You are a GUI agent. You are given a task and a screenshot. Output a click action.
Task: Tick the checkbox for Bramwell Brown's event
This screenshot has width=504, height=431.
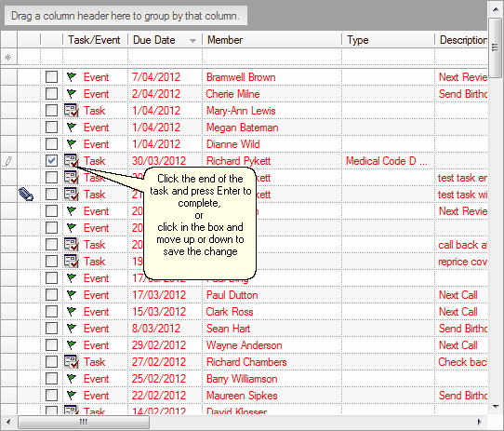(x=51, y=77)
